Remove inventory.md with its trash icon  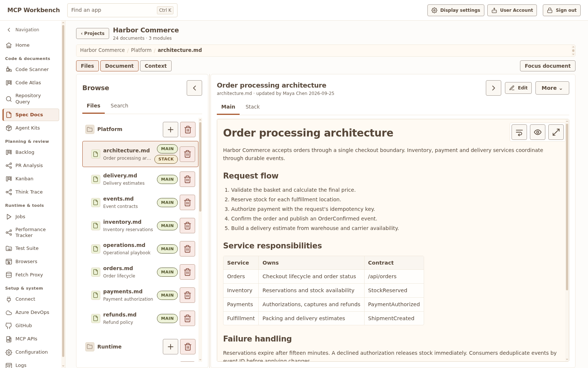tap(187, 226)
